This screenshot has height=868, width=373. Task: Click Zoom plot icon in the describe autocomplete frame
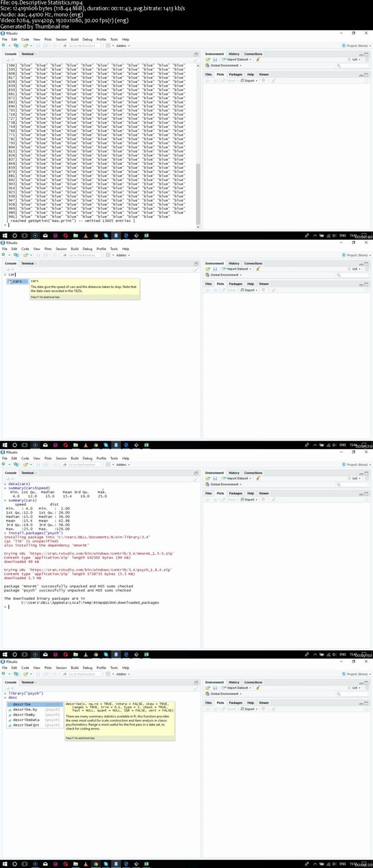tap(229, 709)
